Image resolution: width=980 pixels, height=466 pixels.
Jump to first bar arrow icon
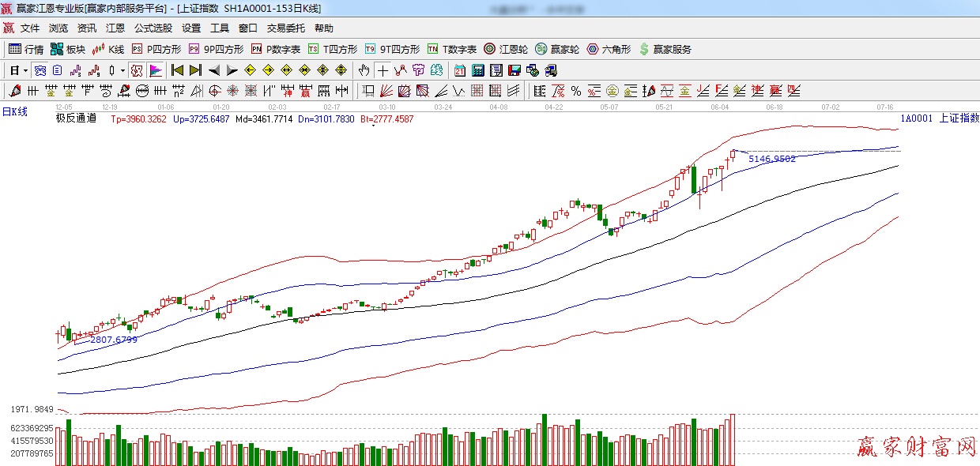pyautogui.click(x=177, y=70)
